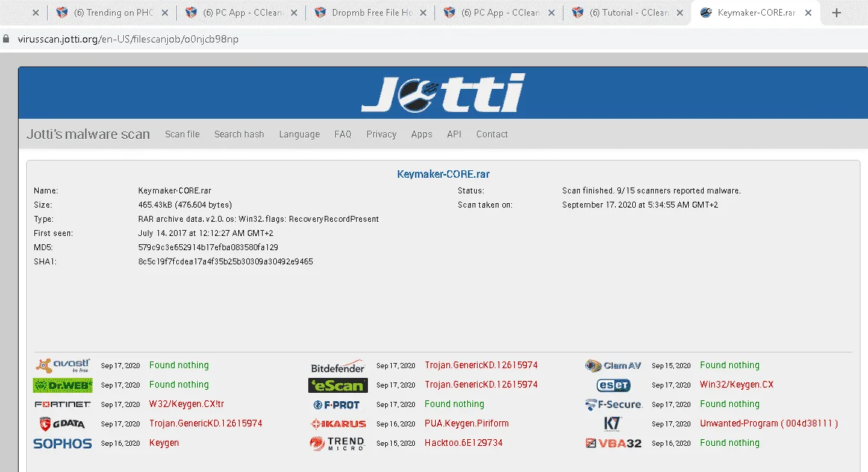Click the G DATA Trojan.GenericKD.12615974 result
868x472 pixels.
[x=205, y=423]
